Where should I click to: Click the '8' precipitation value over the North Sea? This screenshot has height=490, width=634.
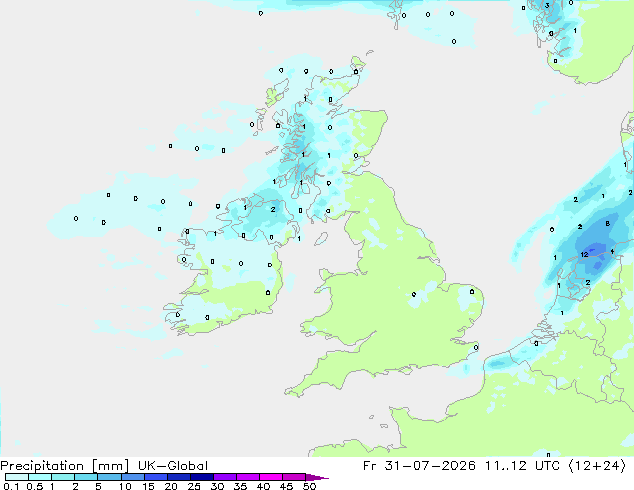pyautogui.click(x=608, y=224)
